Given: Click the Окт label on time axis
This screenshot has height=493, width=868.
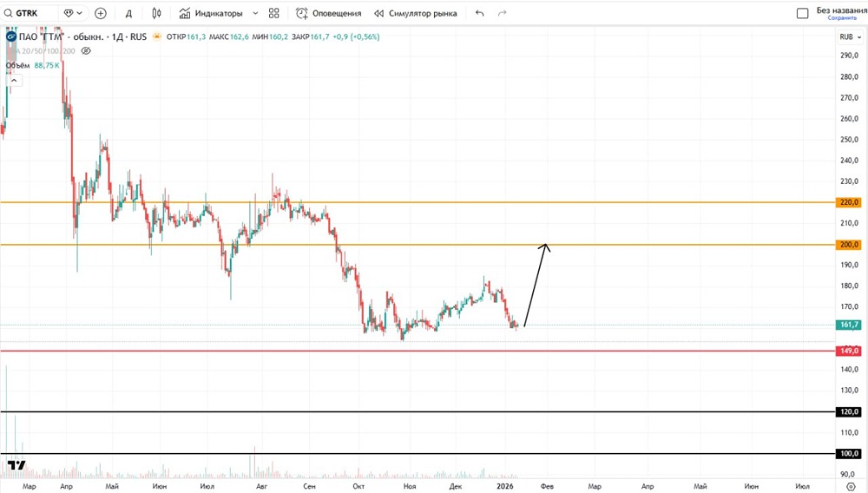Looking at the screenshot, I should [358, 486].
